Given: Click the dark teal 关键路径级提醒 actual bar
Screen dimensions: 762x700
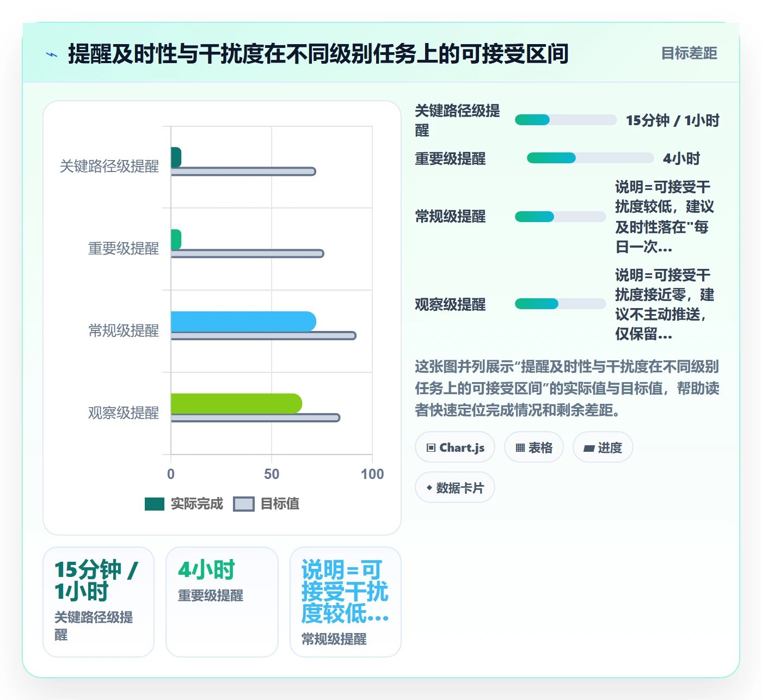Looking at the screenshot, I should click(x=176, y=157).
